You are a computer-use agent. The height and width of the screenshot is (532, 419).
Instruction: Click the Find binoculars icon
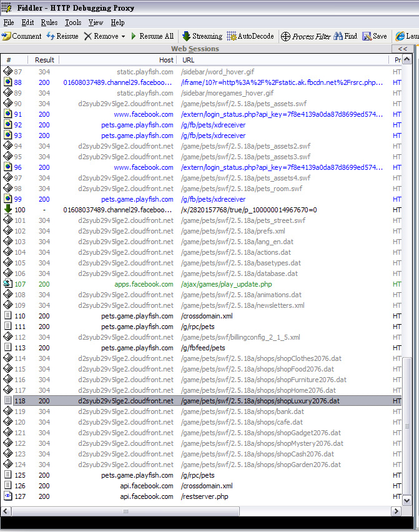pos(338,36)
